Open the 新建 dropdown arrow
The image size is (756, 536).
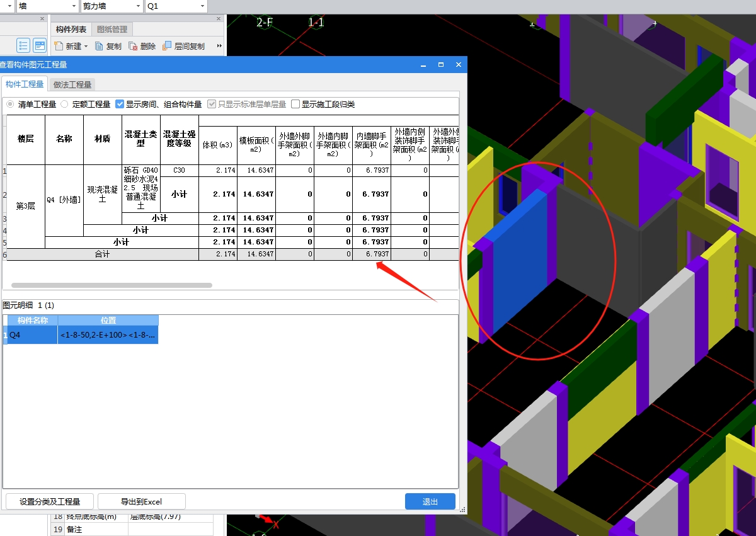(x=86, y=47)
